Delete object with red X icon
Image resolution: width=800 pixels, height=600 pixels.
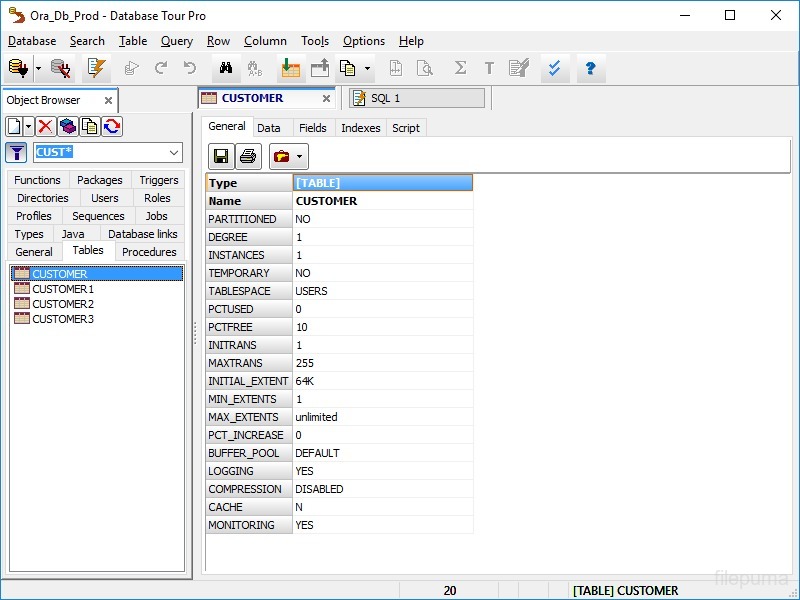click(46, 126)
